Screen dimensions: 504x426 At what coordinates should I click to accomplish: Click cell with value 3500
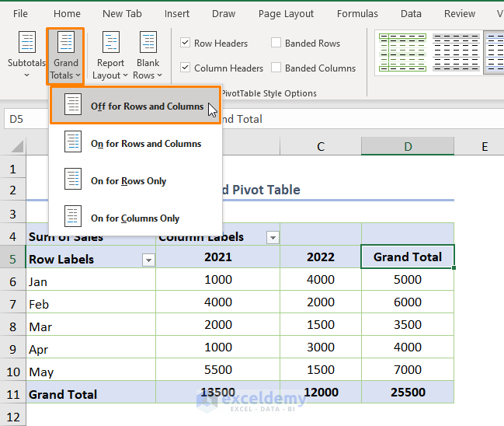click(x=408, y=324)
